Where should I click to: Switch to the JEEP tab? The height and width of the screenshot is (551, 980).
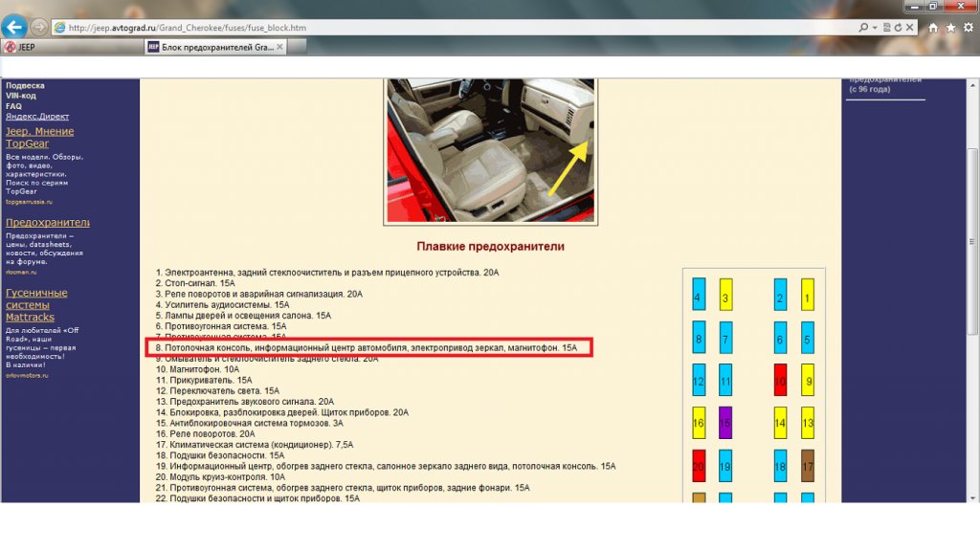[72, 47]
